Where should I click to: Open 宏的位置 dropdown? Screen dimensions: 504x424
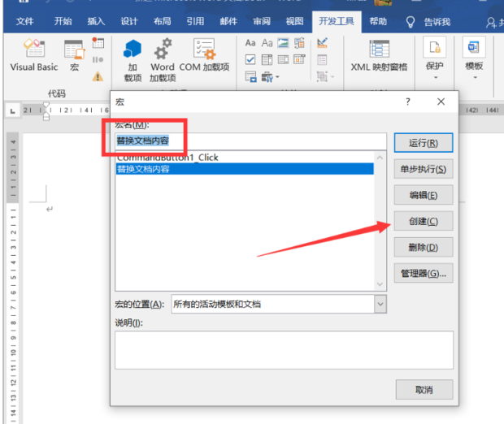[x=380, y=304]
